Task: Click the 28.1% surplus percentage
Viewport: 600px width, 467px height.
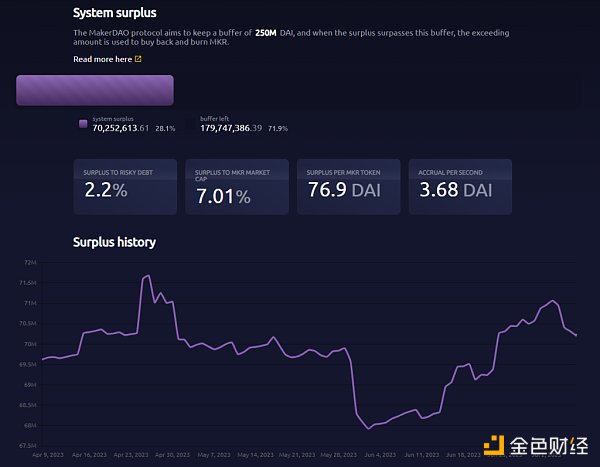Action: point(165,129)
